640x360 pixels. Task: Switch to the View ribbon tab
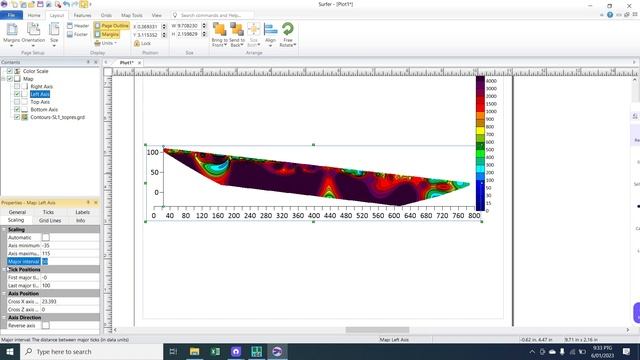click(157, 15)
